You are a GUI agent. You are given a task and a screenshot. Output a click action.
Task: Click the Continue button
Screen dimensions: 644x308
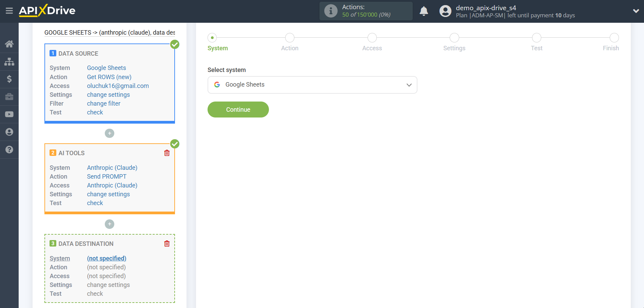tap(238, 110)
